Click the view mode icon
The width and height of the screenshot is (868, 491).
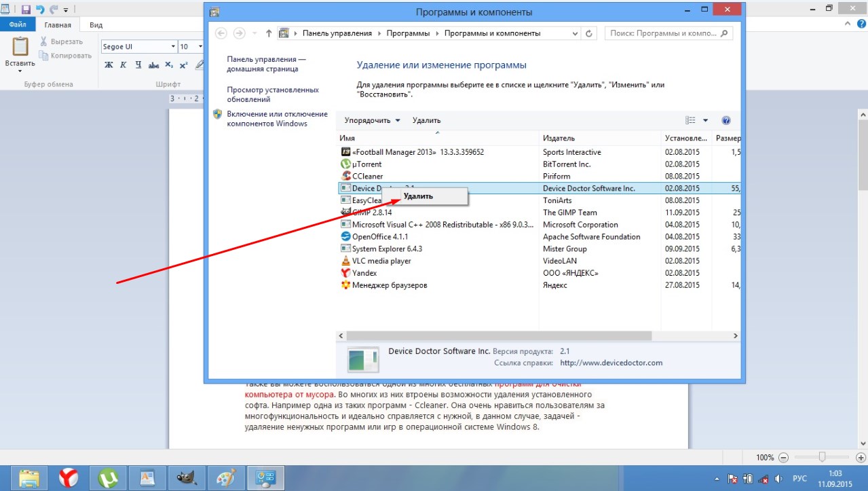[690, 120]
